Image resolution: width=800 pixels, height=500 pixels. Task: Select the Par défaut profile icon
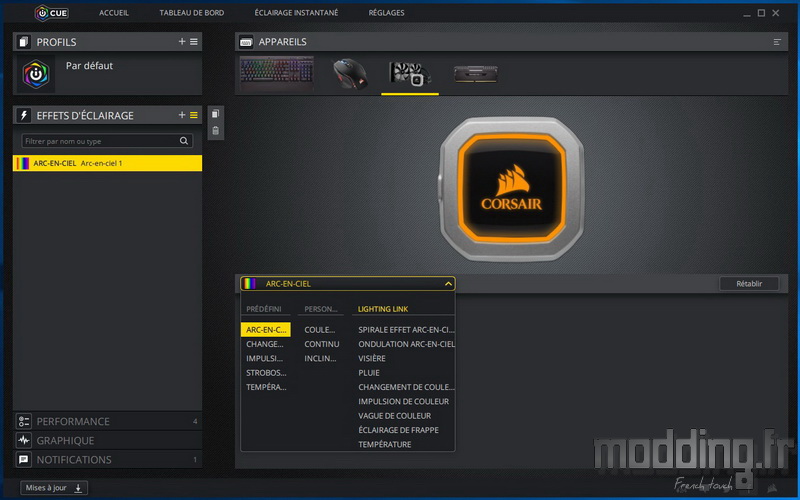coord(36,74)
